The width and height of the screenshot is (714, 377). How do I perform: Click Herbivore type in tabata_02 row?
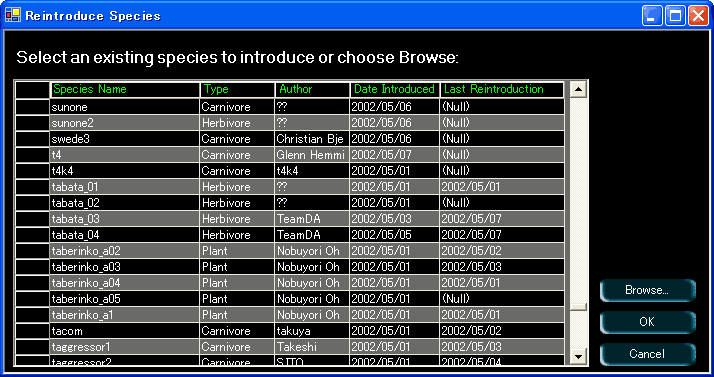[x=238, y=203]
